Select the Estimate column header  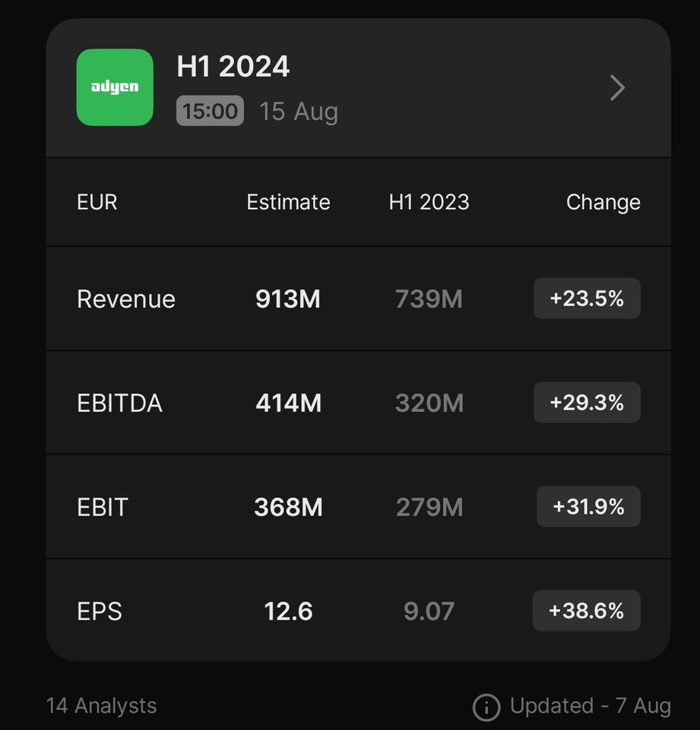(289, 202)
